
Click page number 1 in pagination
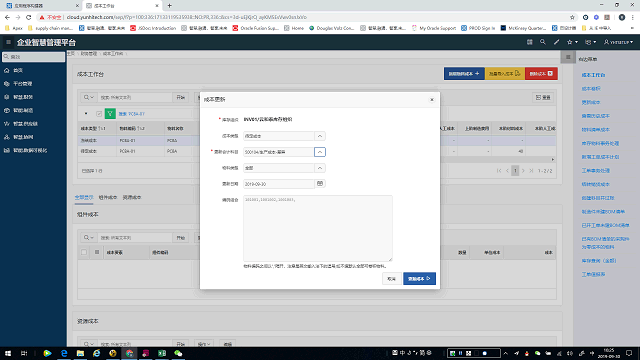515,171
